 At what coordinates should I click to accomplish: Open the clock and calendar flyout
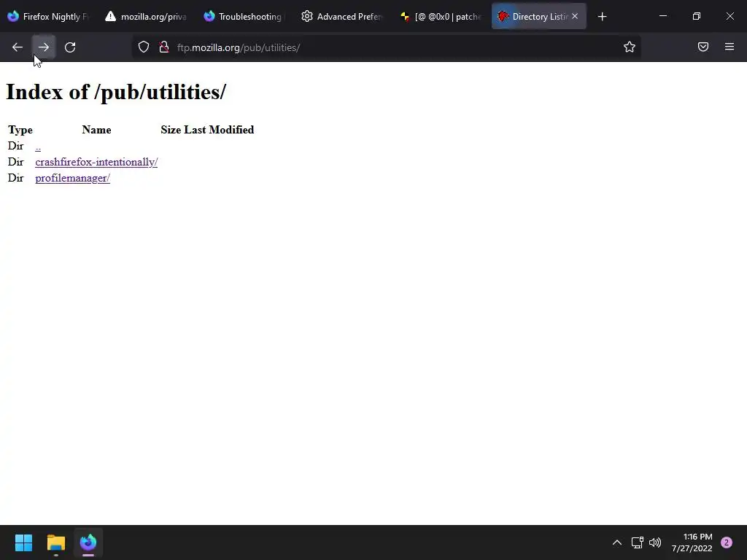[692, 542]
